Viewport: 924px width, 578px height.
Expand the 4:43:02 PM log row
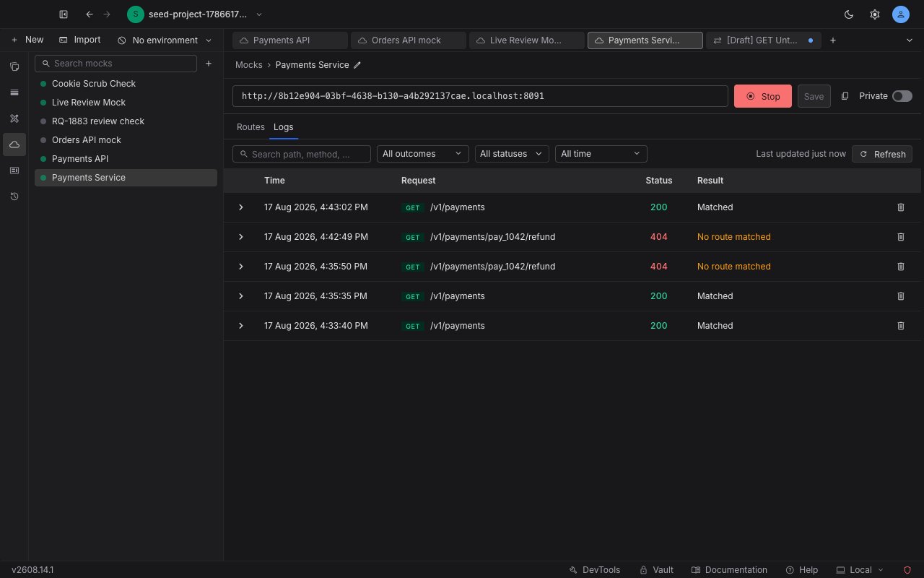click(x=241, y=207)
